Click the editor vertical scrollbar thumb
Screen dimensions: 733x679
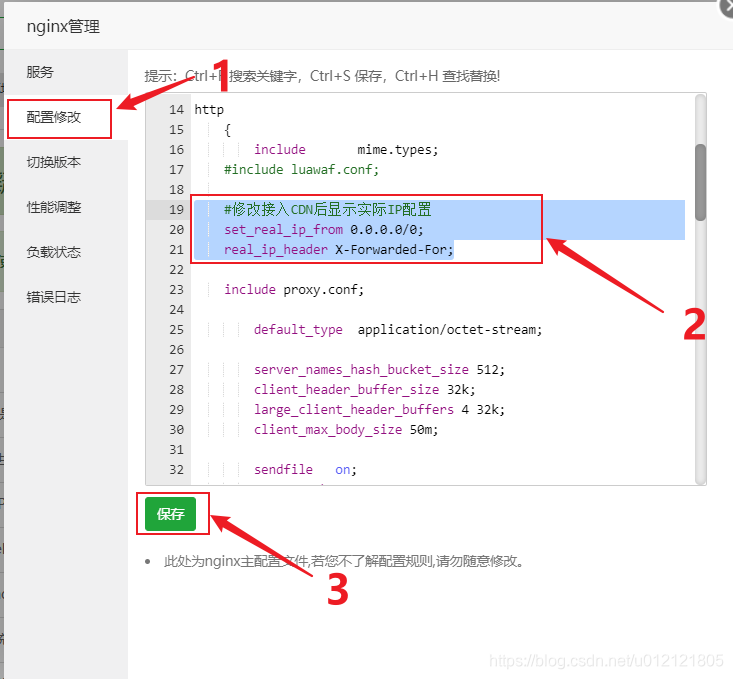[x=700, y=182]
